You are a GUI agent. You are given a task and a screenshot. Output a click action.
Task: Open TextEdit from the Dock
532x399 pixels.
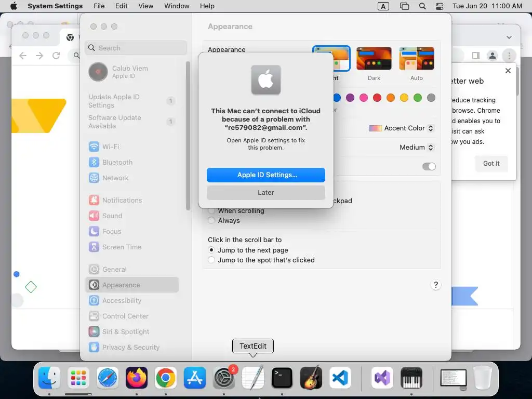pos(253,378)
